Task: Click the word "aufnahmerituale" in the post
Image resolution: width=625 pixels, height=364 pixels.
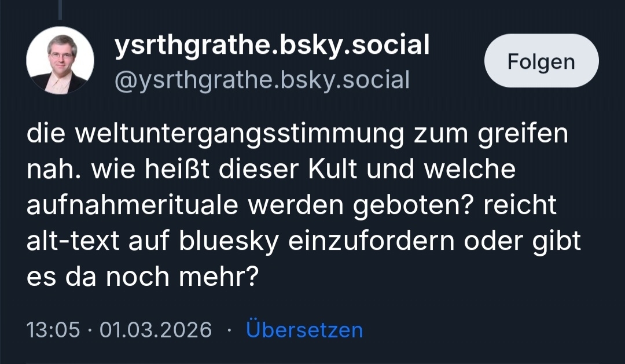Action: tap(133, 205)
